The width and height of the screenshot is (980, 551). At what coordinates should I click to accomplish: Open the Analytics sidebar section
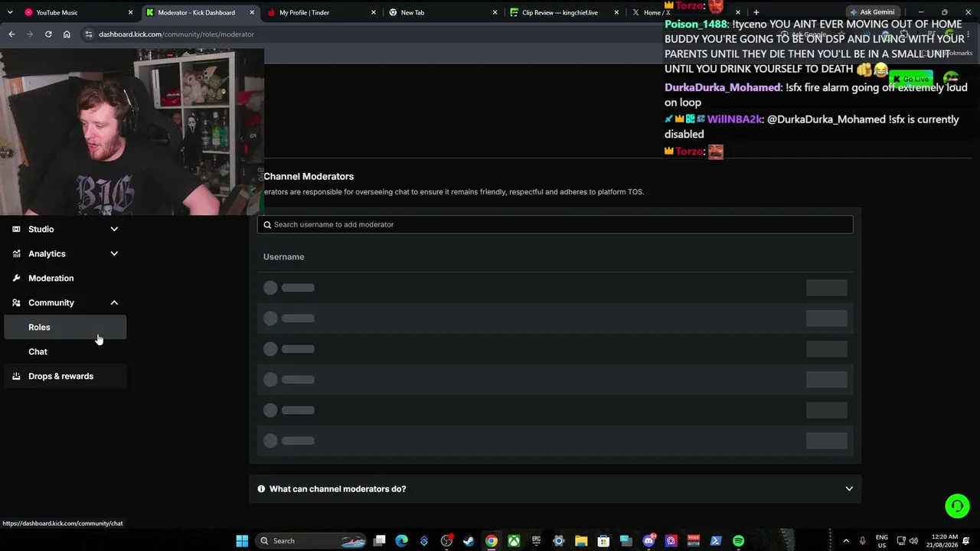point(65,253)
